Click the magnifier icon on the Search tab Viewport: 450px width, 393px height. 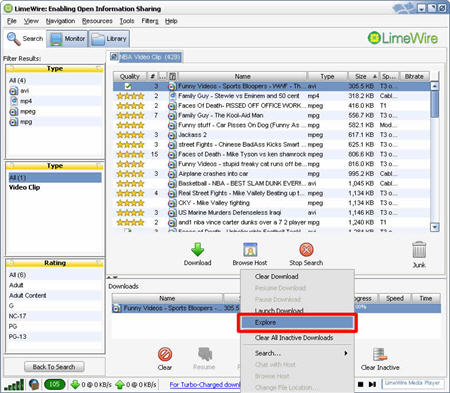point(14,39)
